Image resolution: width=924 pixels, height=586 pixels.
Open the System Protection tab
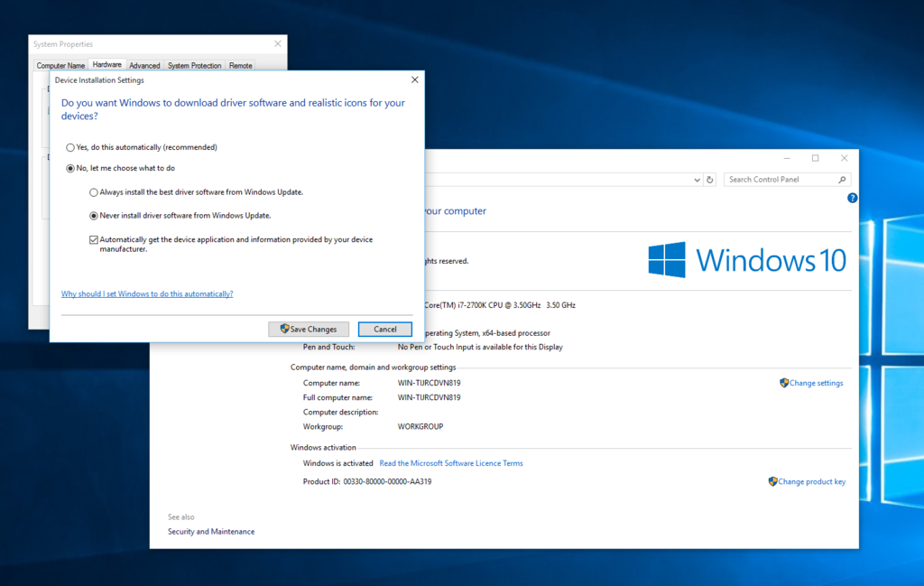click(195, 65)
